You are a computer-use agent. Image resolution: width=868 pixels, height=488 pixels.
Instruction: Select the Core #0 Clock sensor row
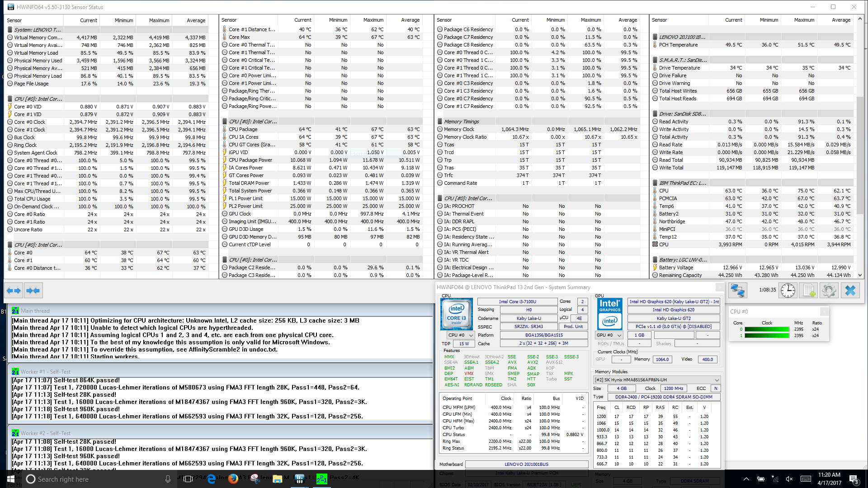tap(30, 122)
